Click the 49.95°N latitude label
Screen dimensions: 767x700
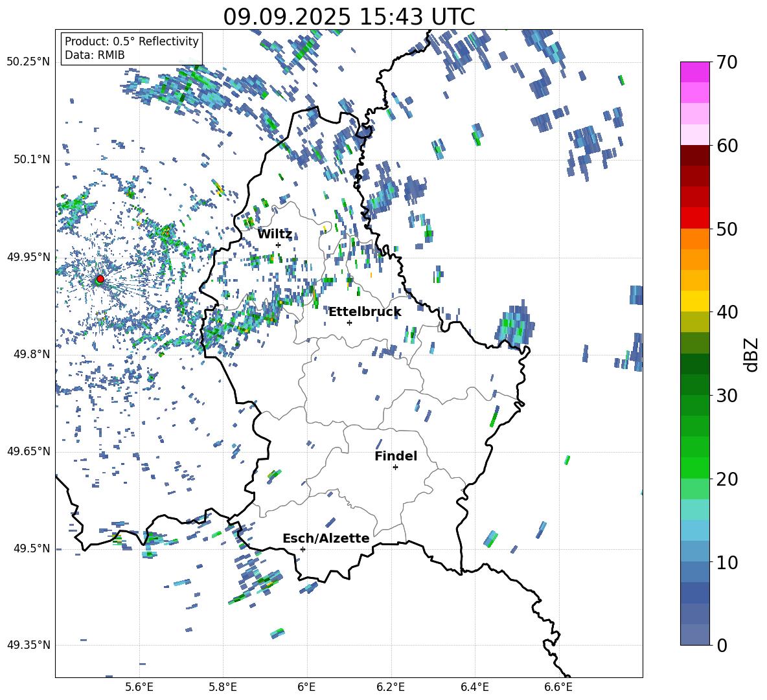29,257
